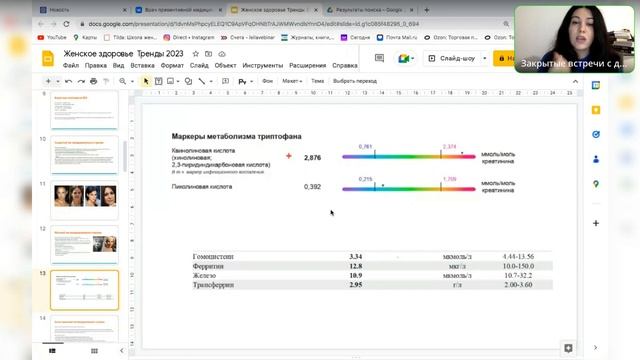640x360 pixels.
Task: Open the Справка menu
Action: (344, 65)
